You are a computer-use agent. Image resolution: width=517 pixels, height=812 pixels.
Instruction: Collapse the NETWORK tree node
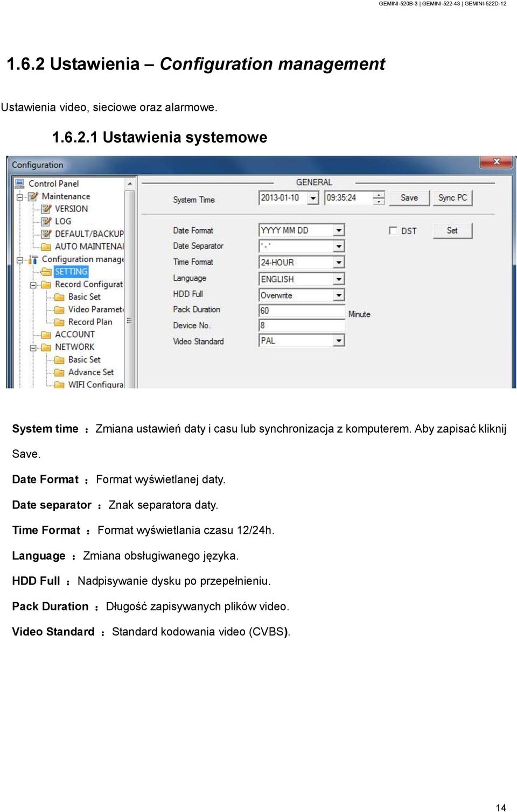(33, 348)
